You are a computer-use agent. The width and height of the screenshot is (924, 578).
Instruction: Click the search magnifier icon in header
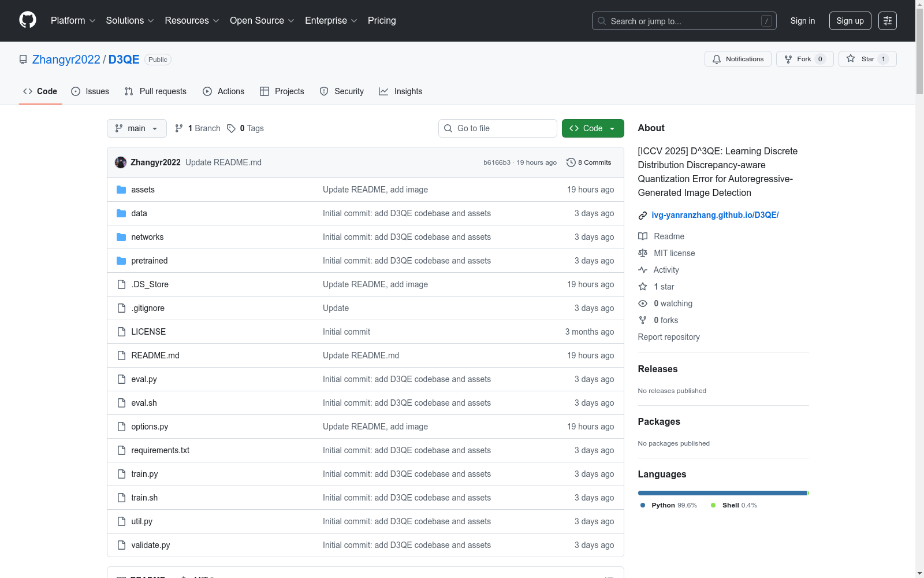pyautogui.click(x=602, y=21)
